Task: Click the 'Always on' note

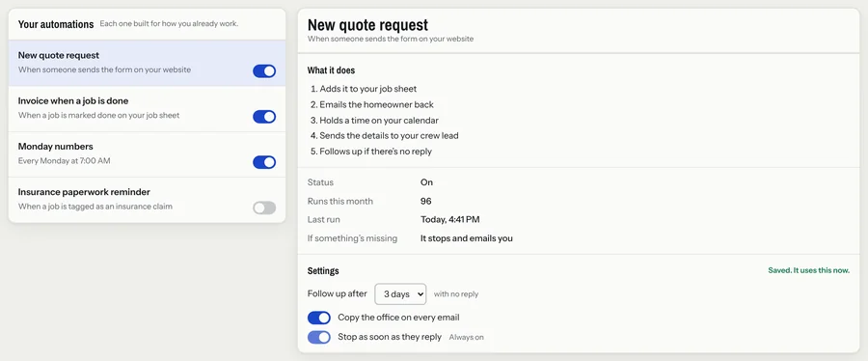Action: (x=466, y=337)
